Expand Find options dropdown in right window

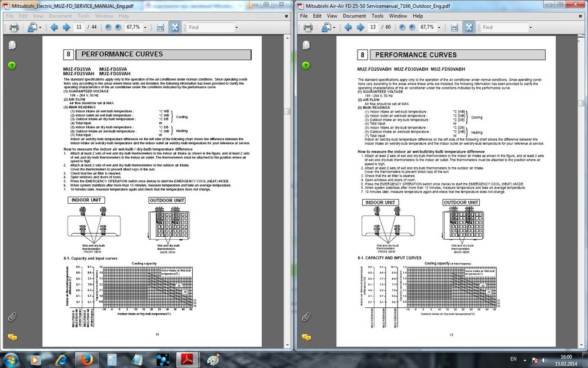(x=530, y=28)
